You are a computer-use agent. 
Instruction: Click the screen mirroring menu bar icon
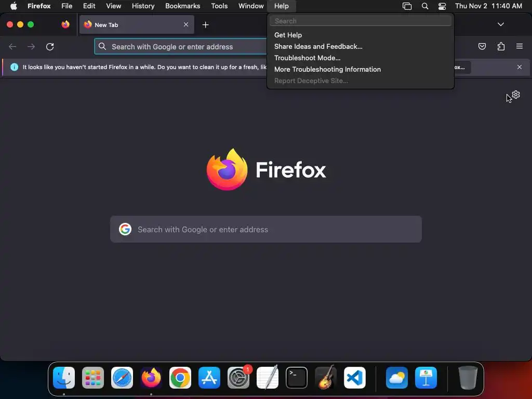point(407,6)
